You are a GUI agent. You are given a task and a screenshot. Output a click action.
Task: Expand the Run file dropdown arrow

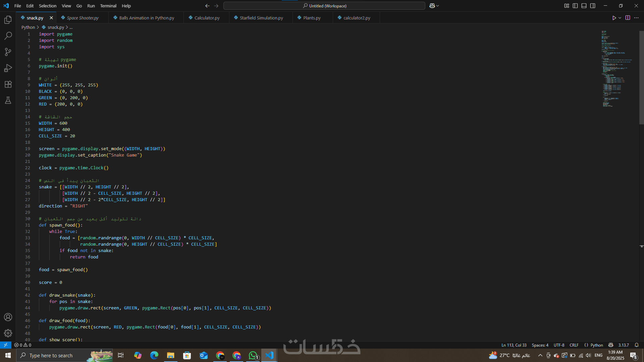620,18
